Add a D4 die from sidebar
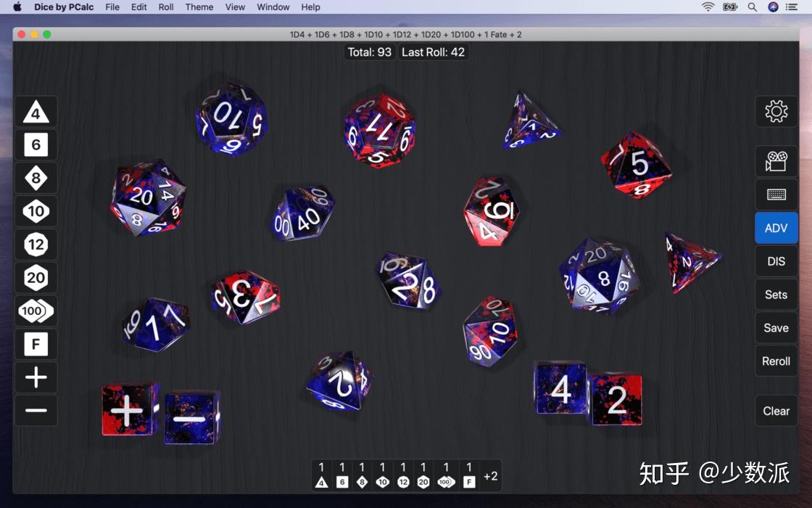 tap(36, 112)
